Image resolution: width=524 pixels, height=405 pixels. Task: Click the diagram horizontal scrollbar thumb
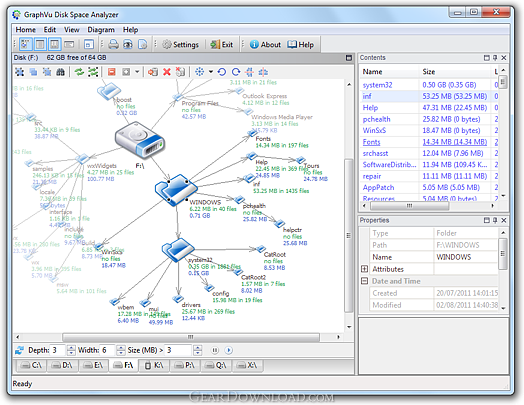[190, 337]
